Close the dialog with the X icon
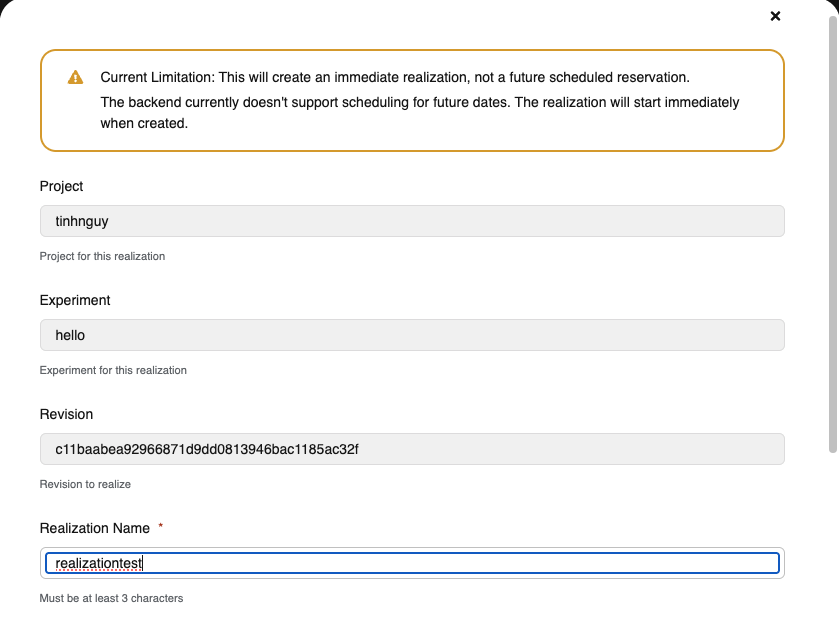This screenshot has height=622, width=839. [775, 16]
